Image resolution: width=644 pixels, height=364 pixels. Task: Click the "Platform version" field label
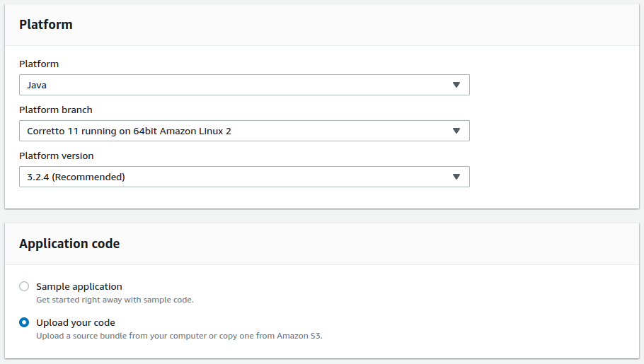(57, 155)
